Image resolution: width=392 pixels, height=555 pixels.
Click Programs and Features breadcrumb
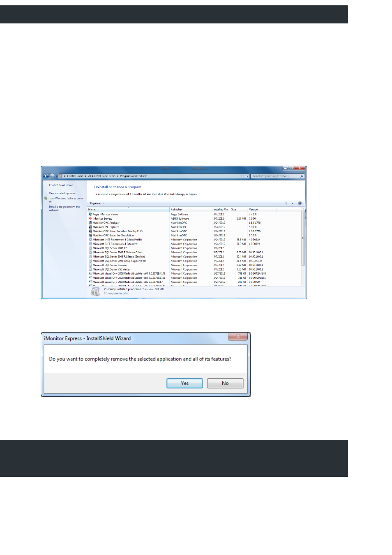[134, 176]
